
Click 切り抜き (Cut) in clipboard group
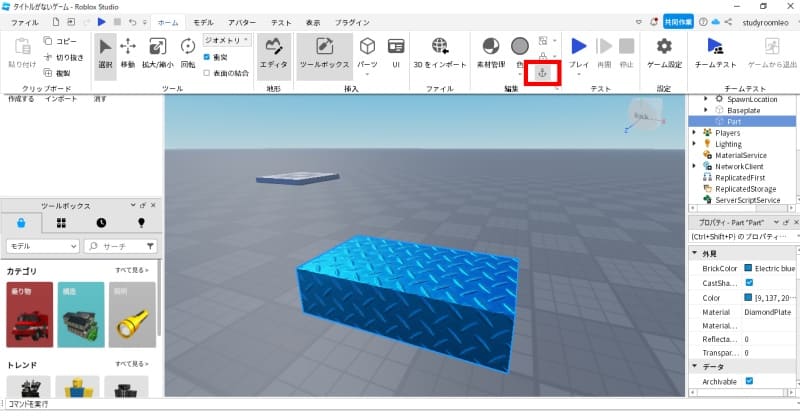[x=63, y=57]
